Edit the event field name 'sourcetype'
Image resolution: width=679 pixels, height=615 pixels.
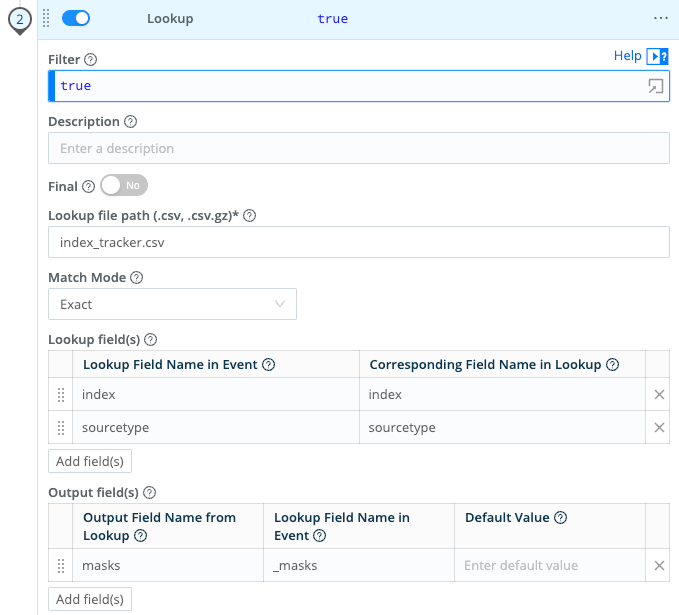point(216,427)
